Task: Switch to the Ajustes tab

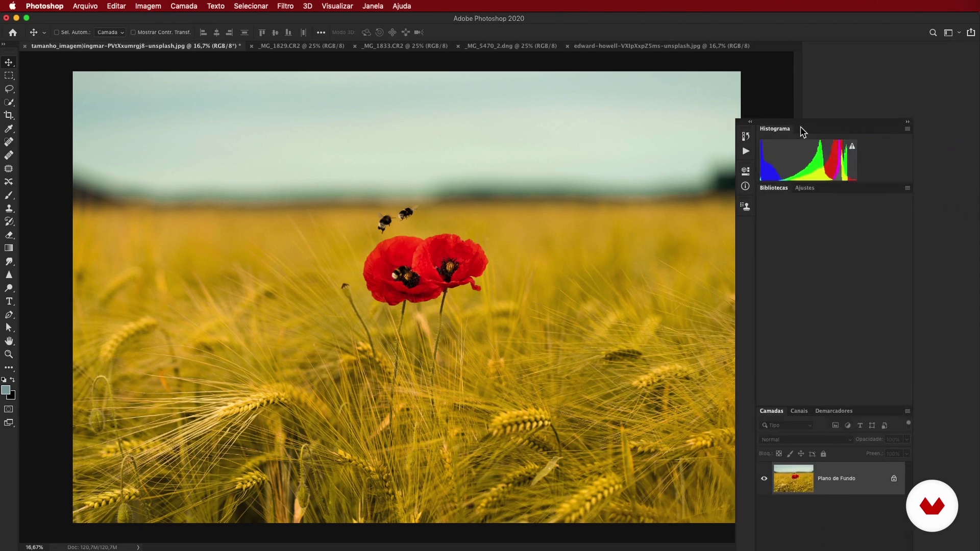Action: (804, 188)
